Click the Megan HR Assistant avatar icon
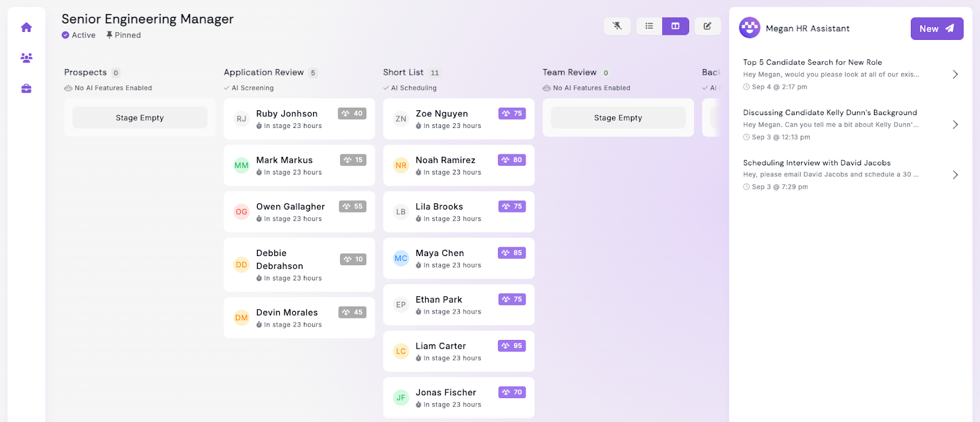980x422 pixels. [x=749, y=28]
